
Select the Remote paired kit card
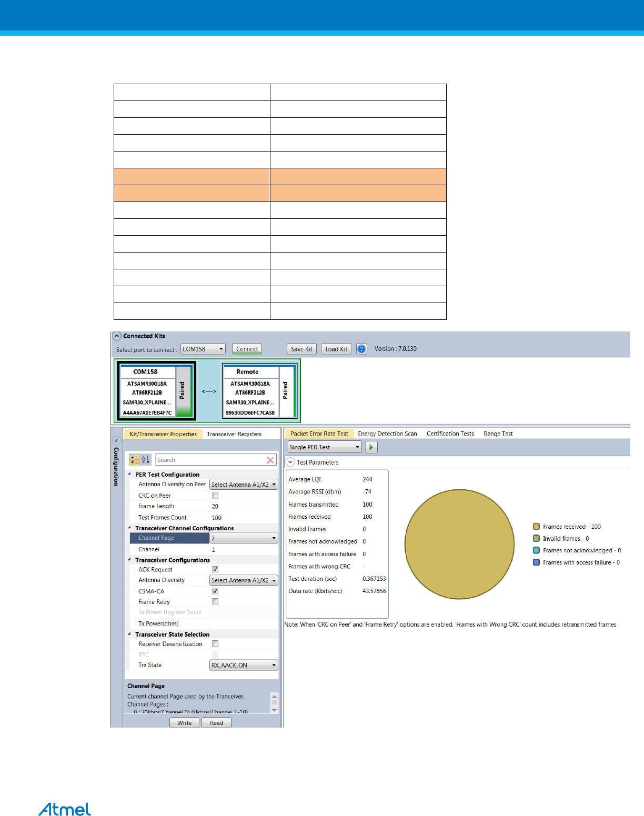point(259,391)
